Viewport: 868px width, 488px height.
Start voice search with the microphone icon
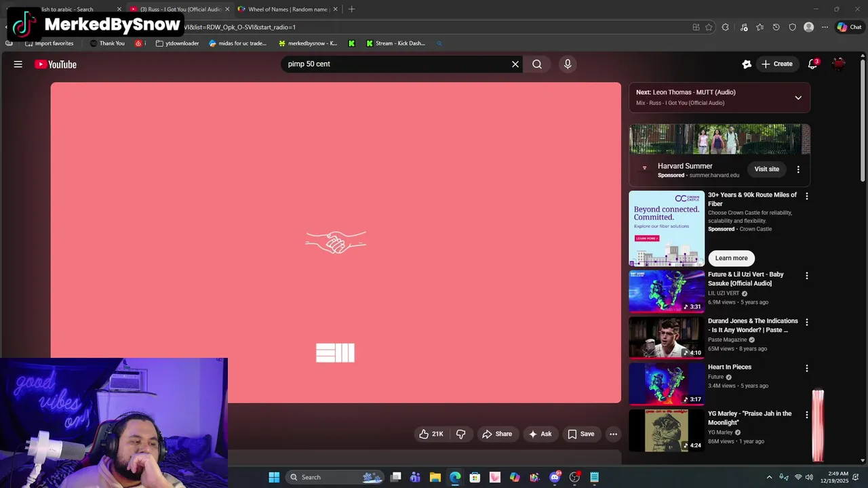tap(568, 64)
